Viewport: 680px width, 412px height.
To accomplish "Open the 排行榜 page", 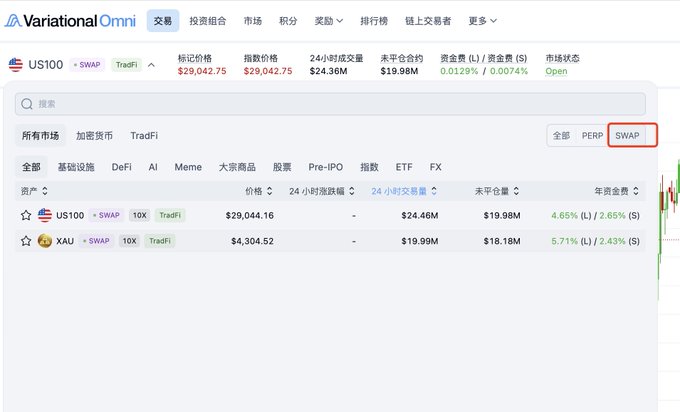I will coord(374,21).
